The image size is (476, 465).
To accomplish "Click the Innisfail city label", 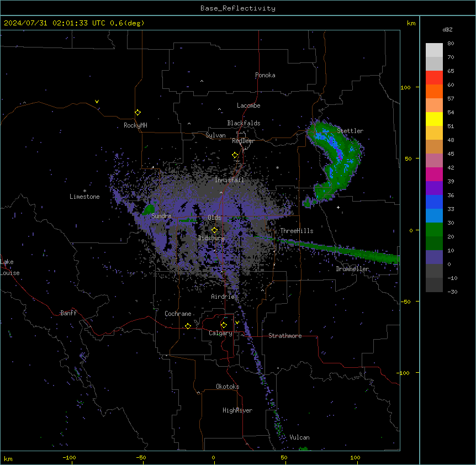I will (229, 180).
